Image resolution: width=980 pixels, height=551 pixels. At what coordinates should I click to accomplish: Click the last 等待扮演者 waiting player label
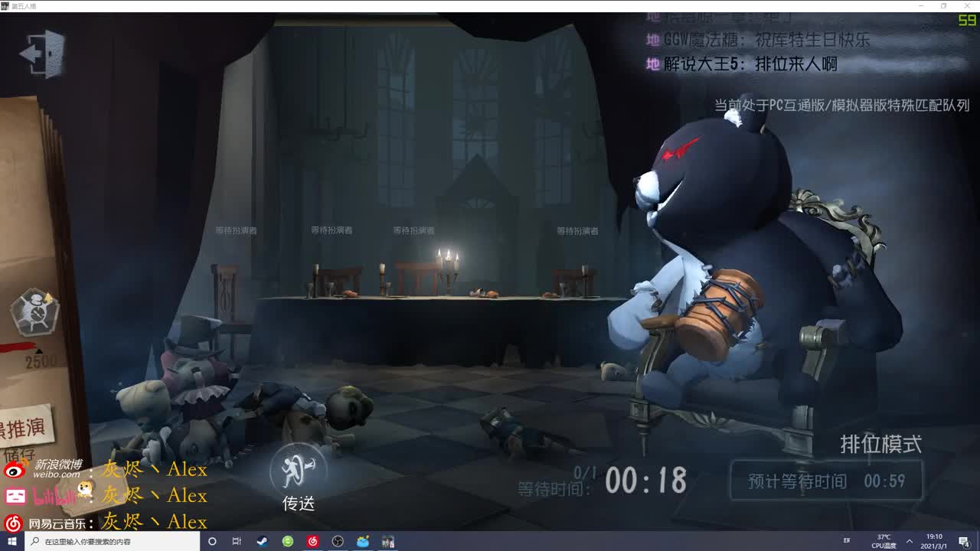(x=578, y=230)
